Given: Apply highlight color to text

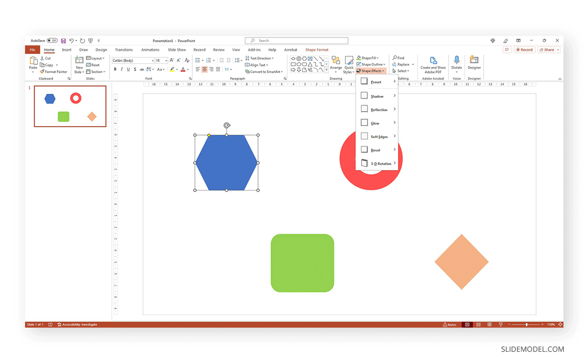Looking at the screenshot, I should (x=172, y=69).
